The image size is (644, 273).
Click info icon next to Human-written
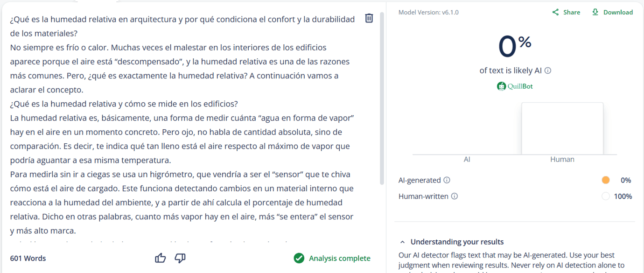coord(454,196)
